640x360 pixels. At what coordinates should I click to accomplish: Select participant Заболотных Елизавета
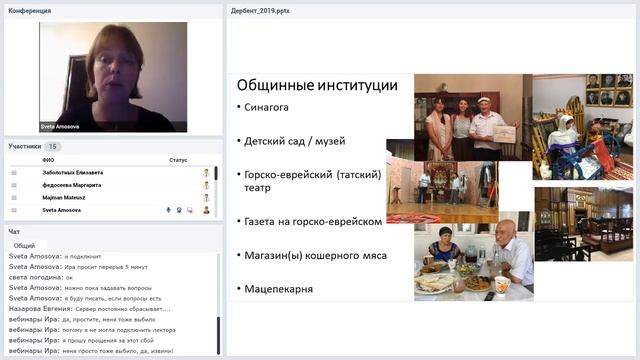click(73, 173)
